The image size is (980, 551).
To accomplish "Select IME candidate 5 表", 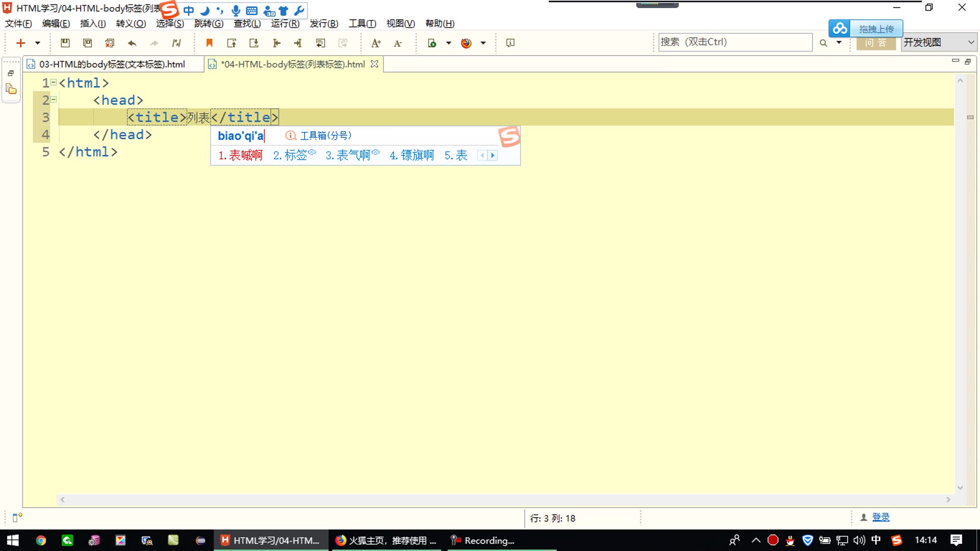I will (456, 155).
